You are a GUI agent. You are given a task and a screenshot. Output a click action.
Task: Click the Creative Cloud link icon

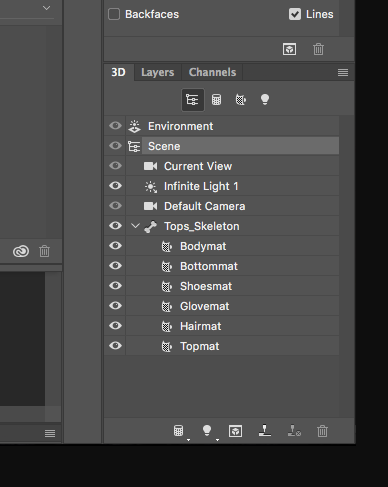tap(21, 251)
